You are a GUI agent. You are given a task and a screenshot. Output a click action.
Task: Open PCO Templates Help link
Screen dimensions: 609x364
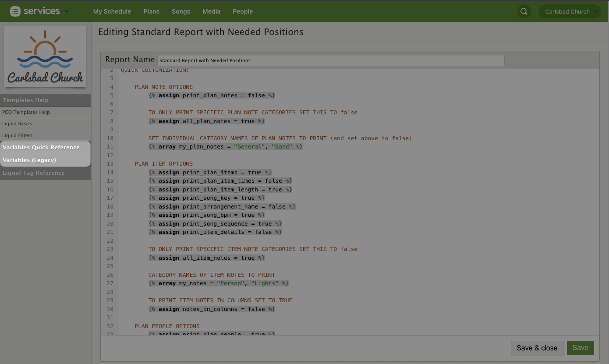pyautogui.click(x=26, y=112)
